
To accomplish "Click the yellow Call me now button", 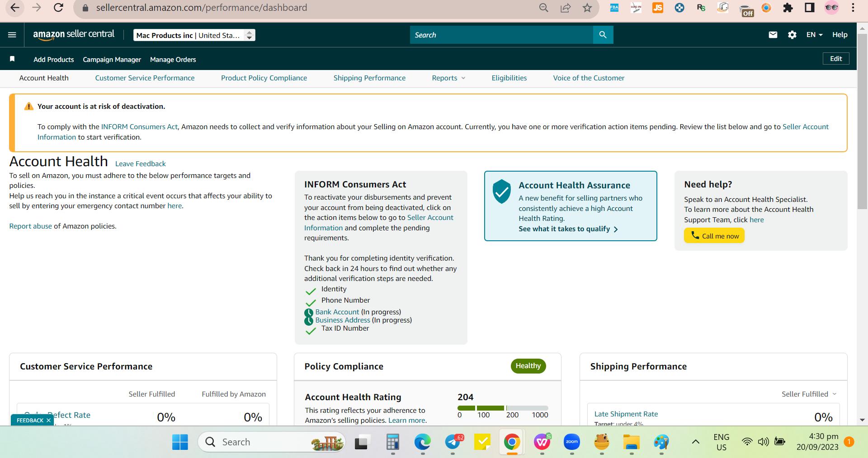I will tap(714, 236).
